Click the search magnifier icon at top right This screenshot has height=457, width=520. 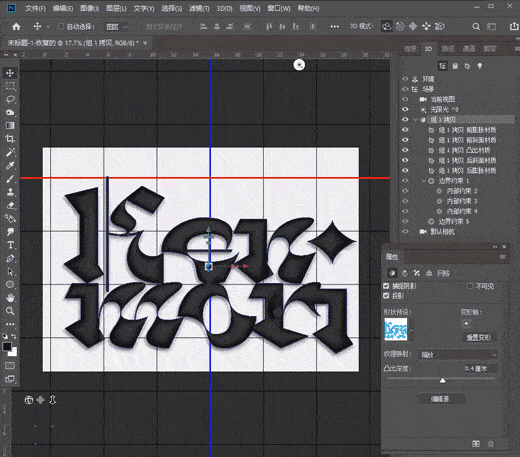(x=476, y=27)
